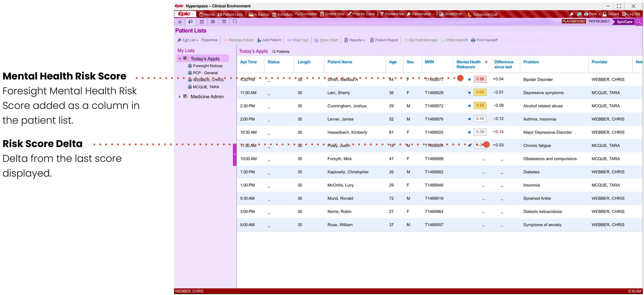The width and height of the screenshot is (644, 295).
Task: Collapse the sidebar with the purple handle
Action: point(234,154)
